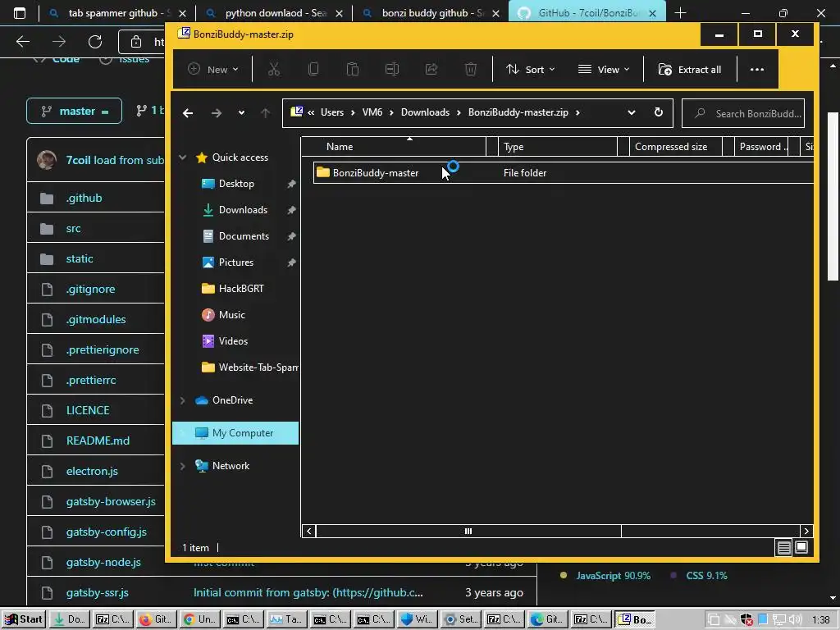This screenshot has height=630, width=840.
Task: Open the master branch dropdown on GitHub
Action: click(x=75, y=111)
